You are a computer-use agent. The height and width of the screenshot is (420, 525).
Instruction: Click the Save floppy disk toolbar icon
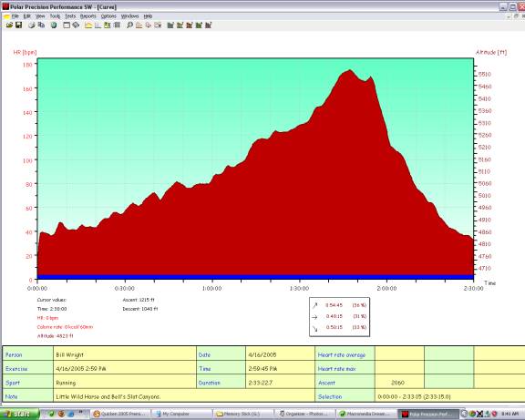click(x=19, y=26)
